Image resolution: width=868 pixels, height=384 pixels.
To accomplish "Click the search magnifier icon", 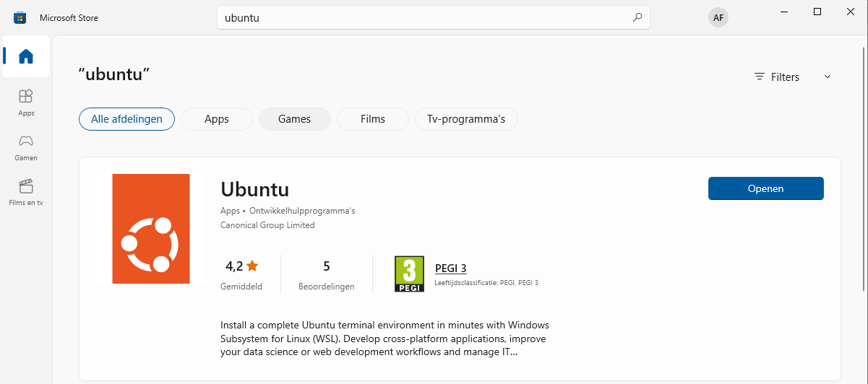I will click(x=637, y=18).
